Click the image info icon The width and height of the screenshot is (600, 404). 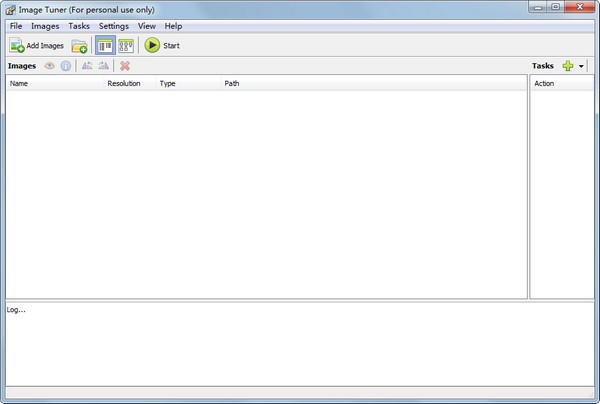66,66
